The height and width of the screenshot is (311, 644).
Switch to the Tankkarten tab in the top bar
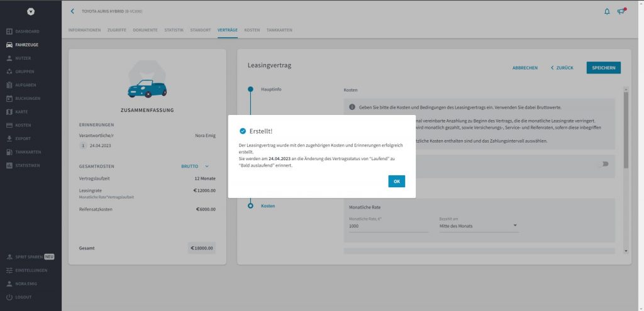coord(280,30)
